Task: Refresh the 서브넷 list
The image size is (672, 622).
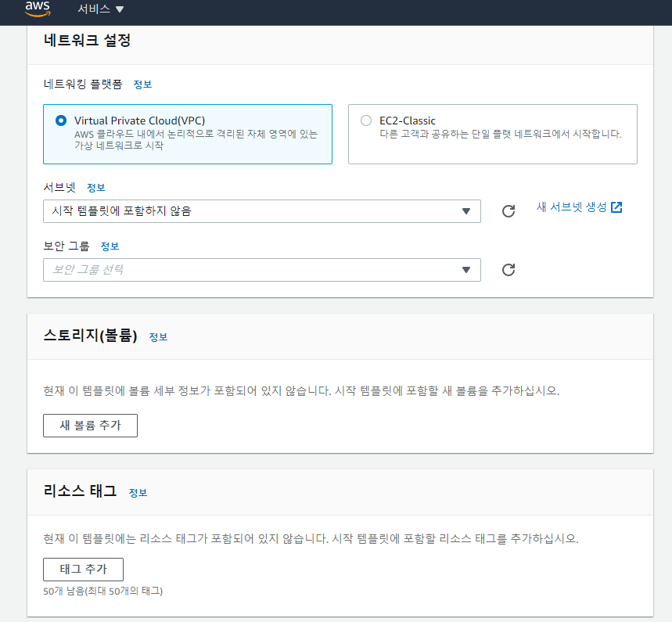Action: (x=508, y=211)
